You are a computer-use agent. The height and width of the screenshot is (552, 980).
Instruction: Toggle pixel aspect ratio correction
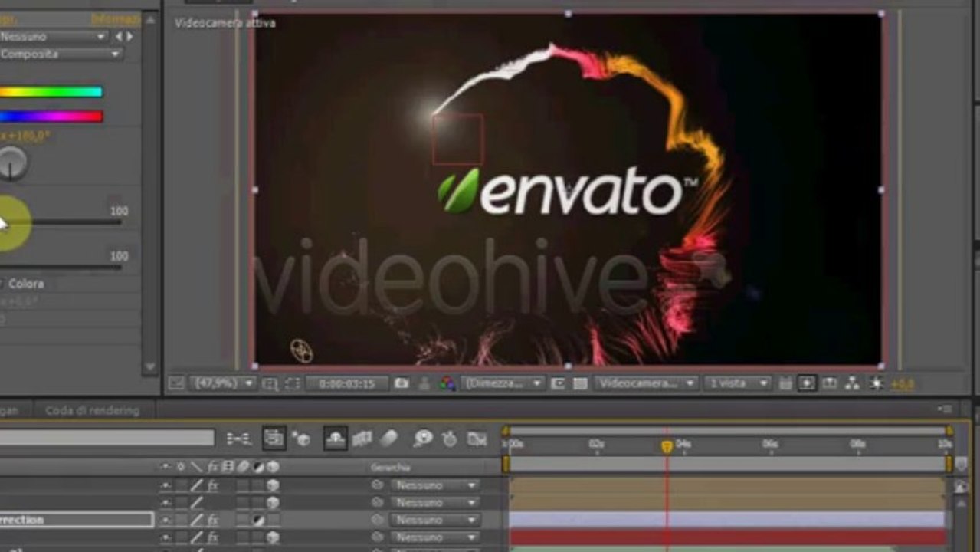click(x=784, y=383)
